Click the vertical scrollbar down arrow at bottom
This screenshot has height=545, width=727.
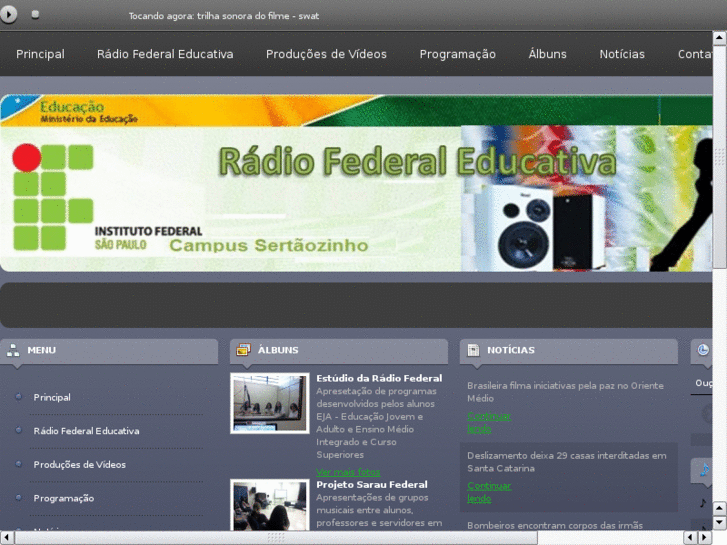pos(719,523)
